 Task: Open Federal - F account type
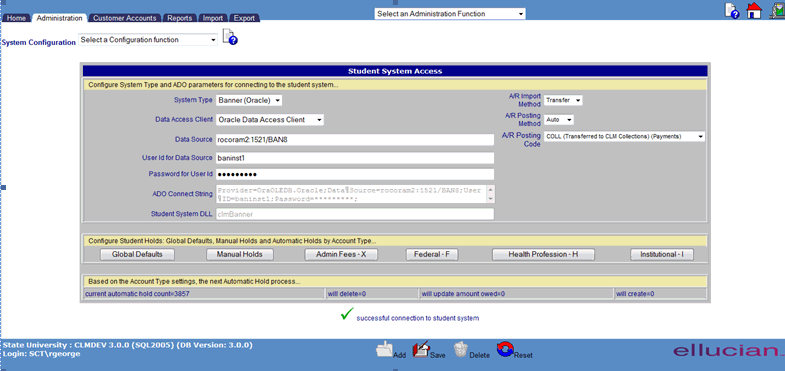coord(432,254)
